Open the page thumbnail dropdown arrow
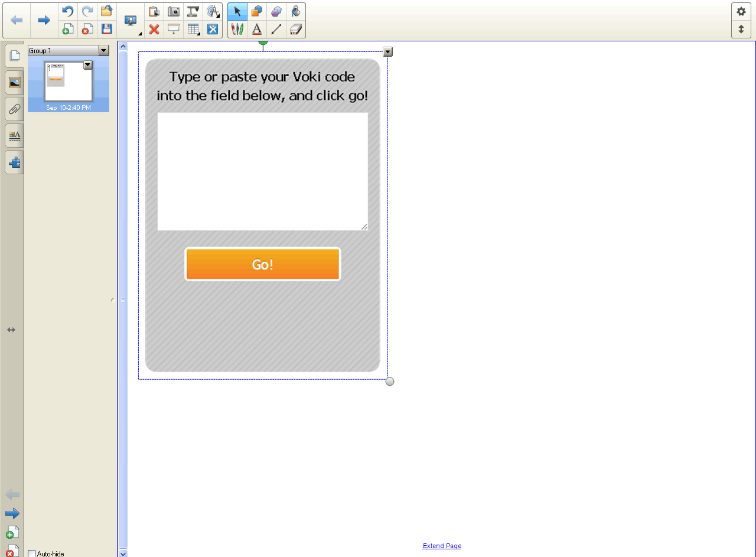756x557 pixels. [87, 65]
